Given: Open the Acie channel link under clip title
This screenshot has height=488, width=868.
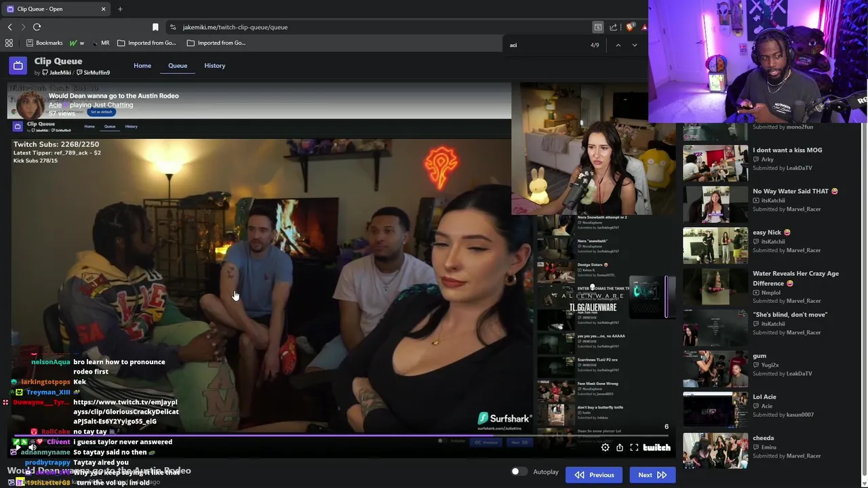Looking at the screenshot, I should tap(55, 105).
